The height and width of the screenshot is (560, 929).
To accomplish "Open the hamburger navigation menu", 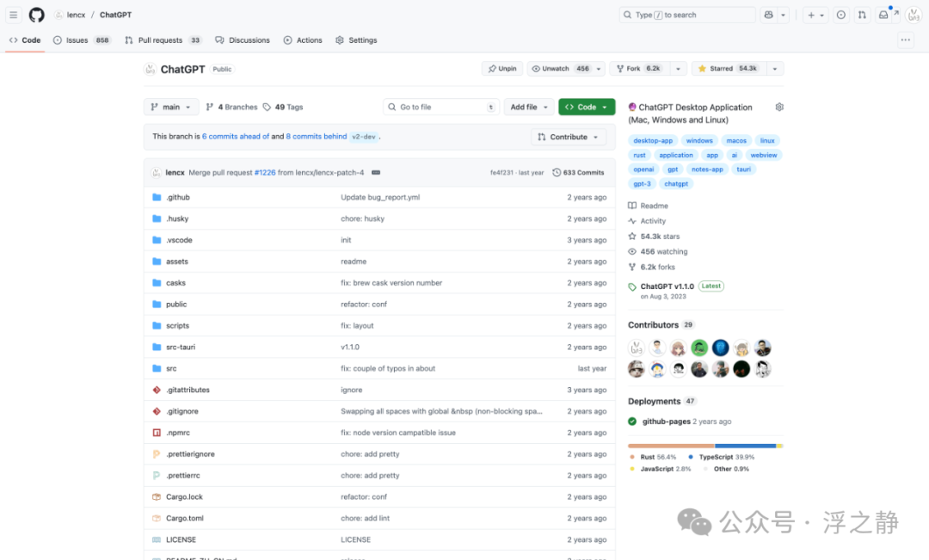I will (13, 15).
